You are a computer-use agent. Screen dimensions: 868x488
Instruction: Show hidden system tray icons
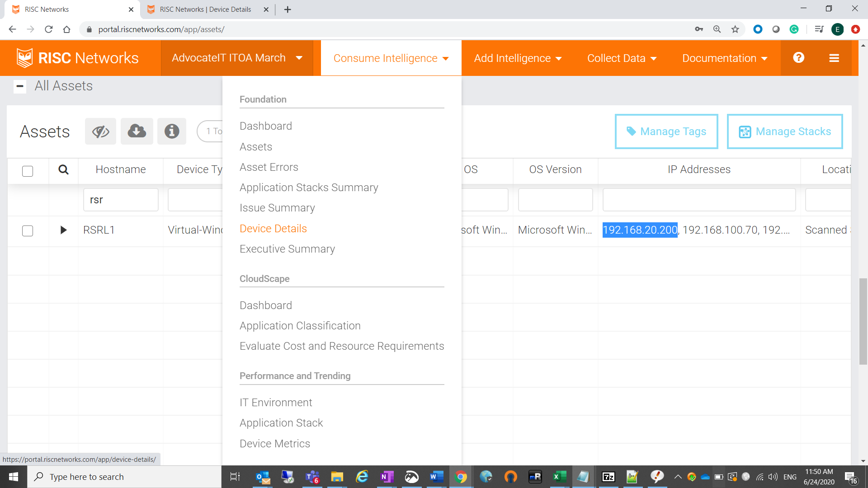tap(678, 477)
